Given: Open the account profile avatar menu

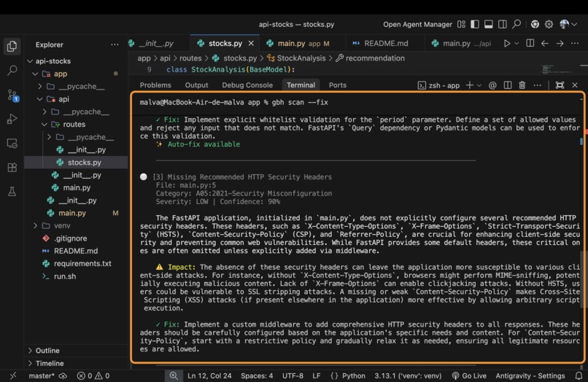Looking at the screenshot, I should point(568,24).
